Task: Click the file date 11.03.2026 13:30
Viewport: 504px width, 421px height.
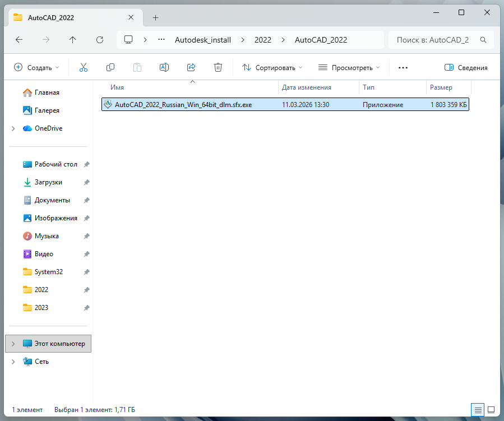Action: 306,105
